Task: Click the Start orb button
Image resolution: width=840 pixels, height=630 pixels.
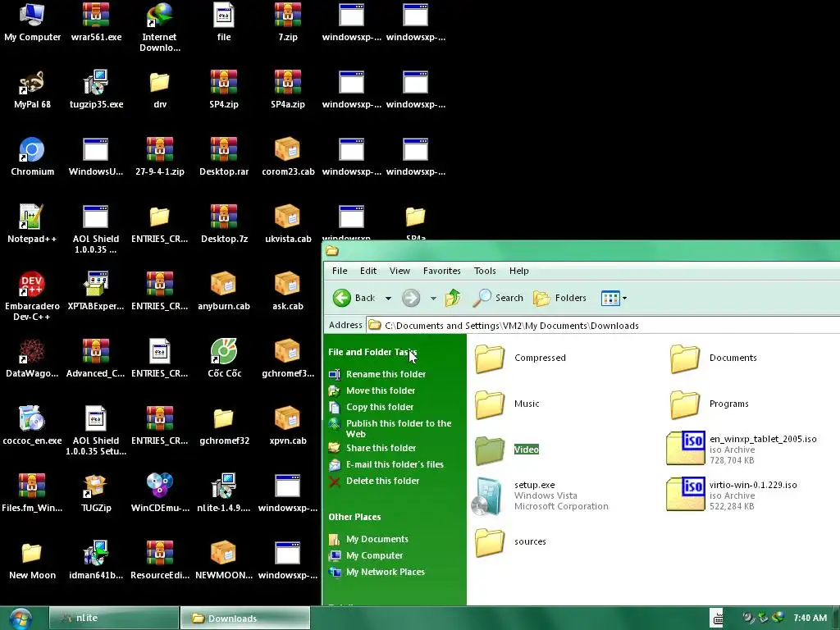Action: coord(21,619)
